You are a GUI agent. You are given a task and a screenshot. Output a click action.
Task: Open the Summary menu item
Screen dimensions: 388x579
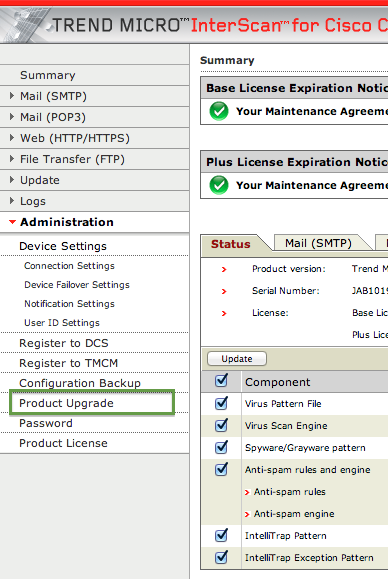[48, 75]
